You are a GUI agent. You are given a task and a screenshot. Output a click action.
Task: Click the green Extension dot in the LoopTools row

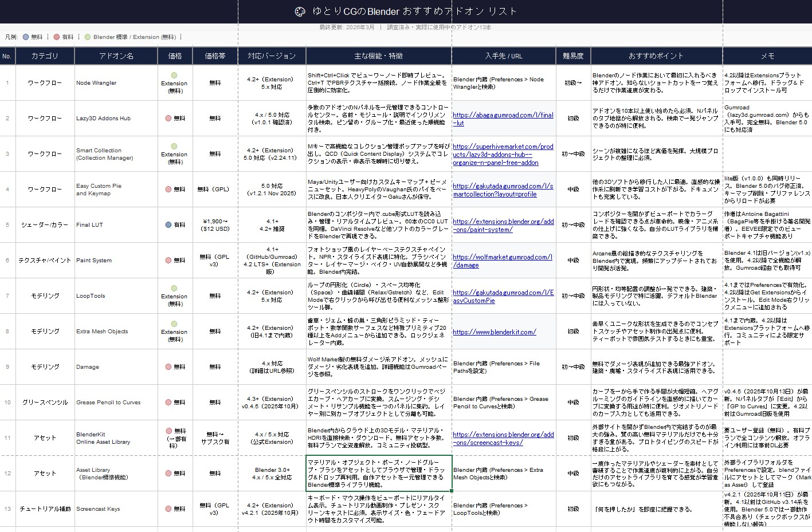pos(174,288)
